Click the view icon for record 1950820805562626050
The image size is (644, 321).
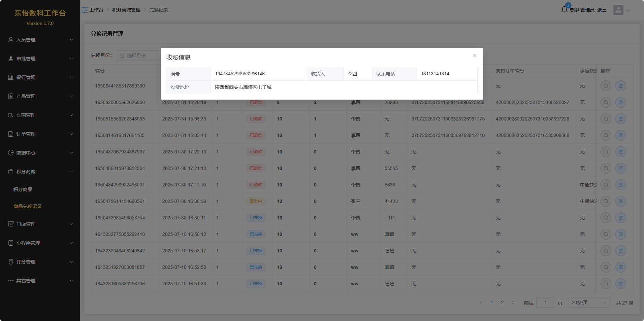click(606, 102)
